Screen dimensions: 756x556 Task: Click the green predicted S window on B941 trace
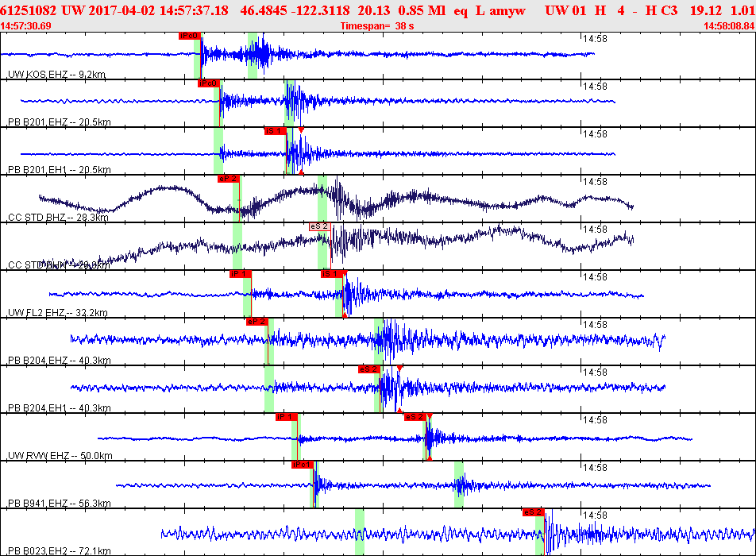tap(459, 485)
